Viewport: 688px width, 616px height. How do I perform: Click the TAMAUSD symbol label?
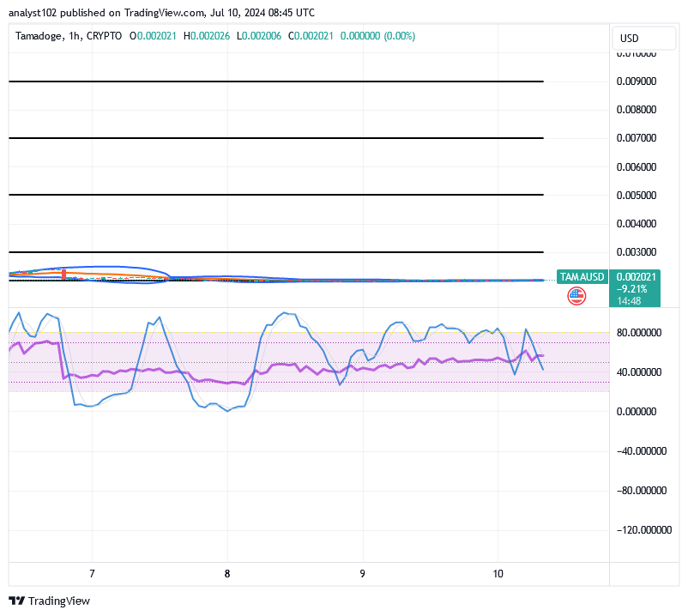click(582, 277)
